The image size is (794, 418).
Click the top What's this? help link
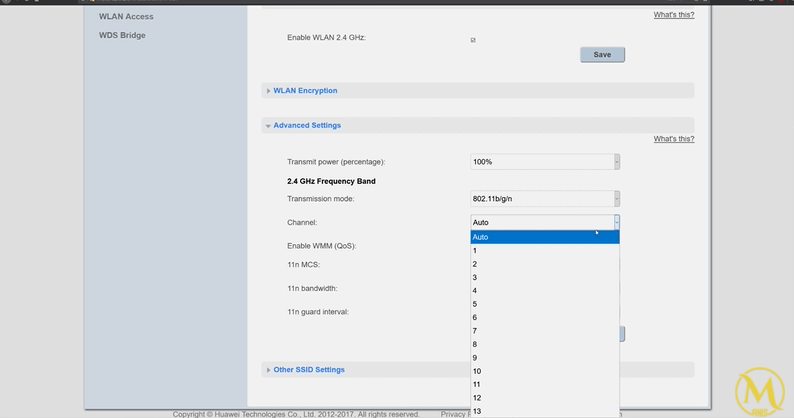point(673,15)
